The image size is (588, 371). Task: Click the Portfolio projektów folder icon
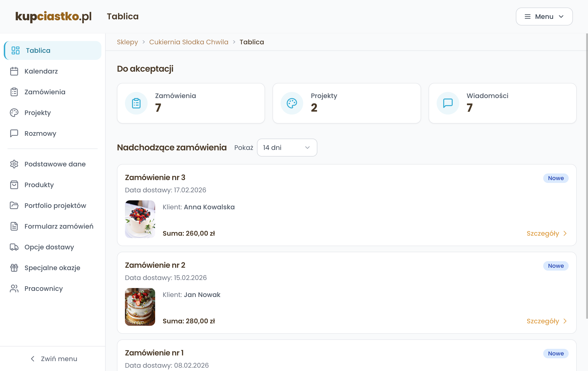click(14, 206)
